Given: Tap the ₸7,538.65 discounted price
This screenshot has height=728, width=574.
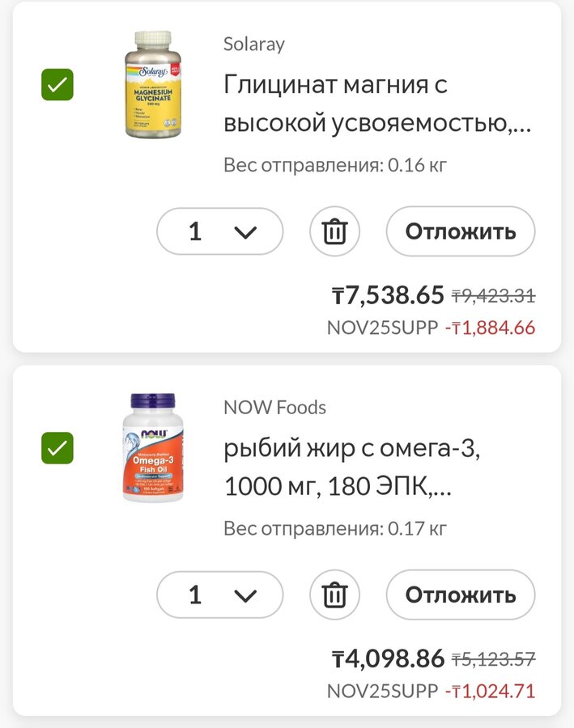Looking at the screenshot, I should tap(388, 295).
